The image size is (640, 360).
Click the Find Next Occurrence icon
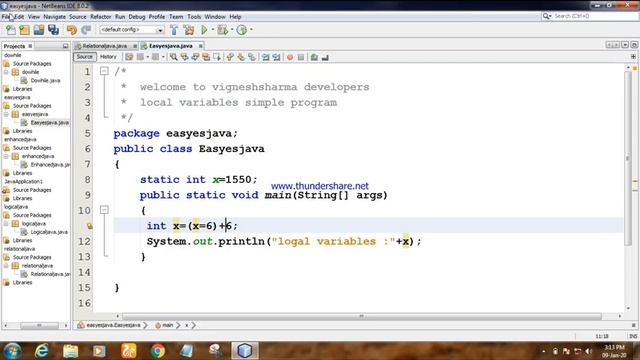pos(195,57)
